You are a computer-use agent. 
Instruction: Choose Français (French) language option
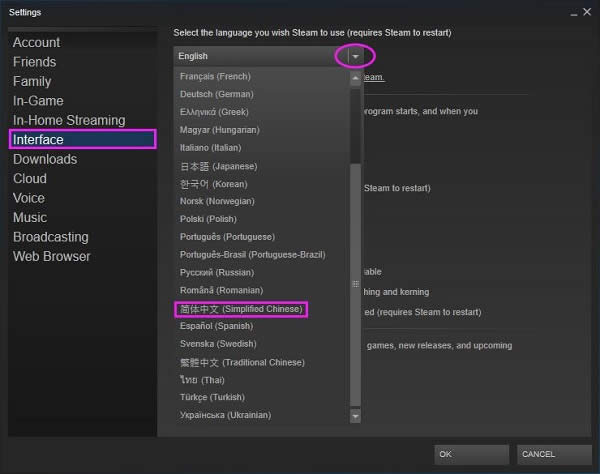pos(215,77)
